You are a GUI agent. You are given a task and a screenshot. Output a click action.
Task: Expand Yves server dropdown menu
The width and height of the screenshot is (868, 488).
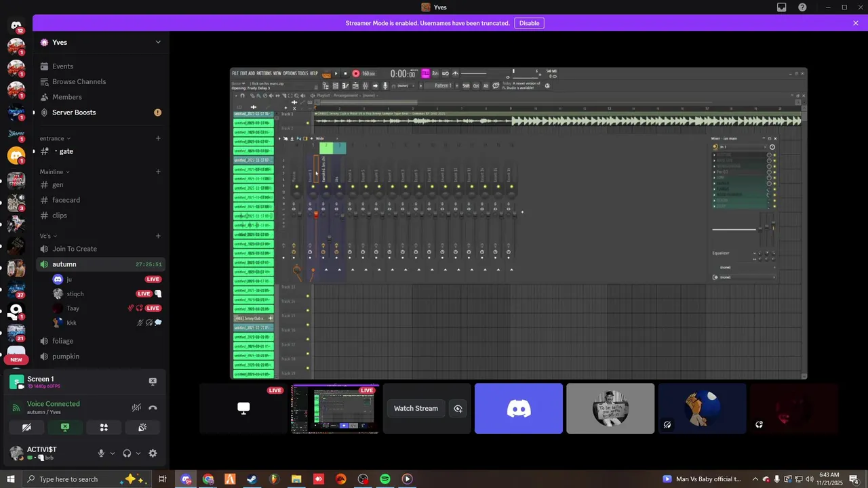point(158,42)
